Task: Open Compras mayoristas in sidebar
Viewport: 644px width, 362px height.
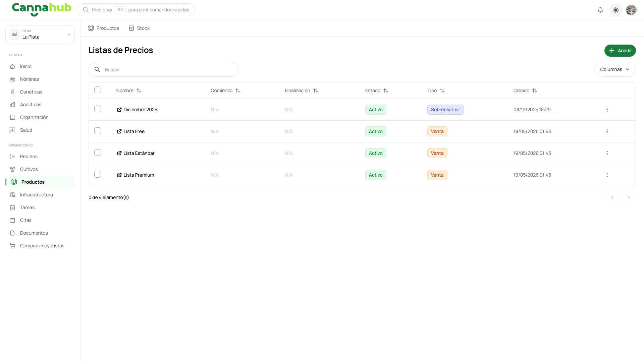Action: pyautogui.click(x=40, y=246)
